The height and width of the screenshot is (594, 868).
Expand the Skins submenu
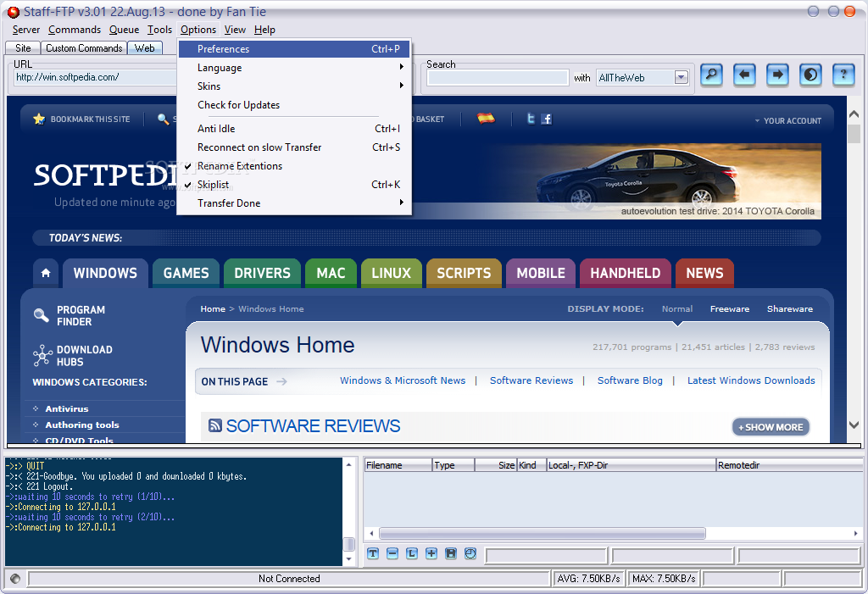pyautogui.click(x=294, y=86)
